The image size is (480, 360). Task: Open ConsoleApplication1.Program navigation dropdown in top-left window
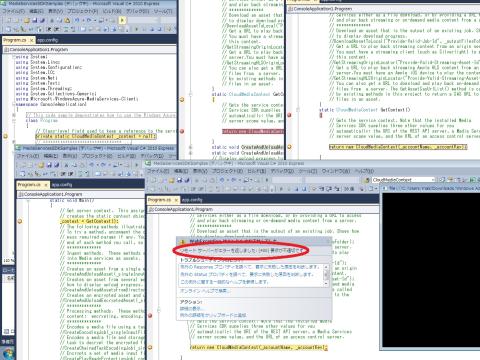89,50
